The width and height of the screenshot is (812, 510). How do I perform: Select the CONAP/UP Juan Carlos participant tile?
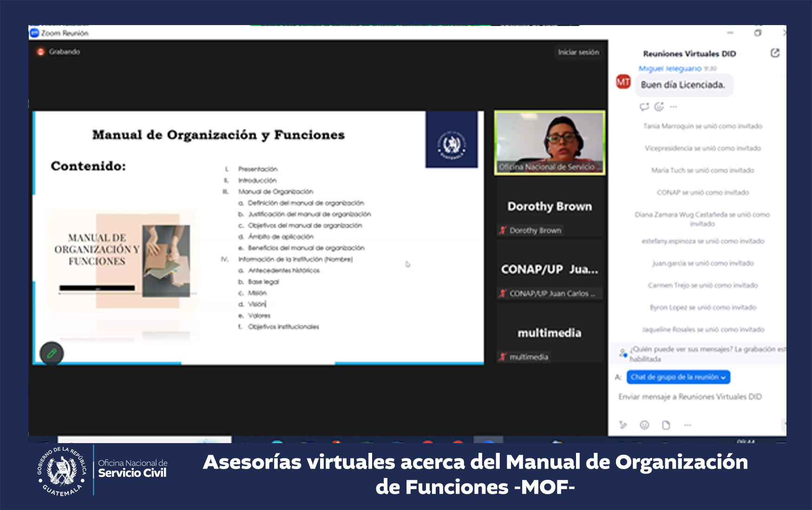(x=550, y=270)
